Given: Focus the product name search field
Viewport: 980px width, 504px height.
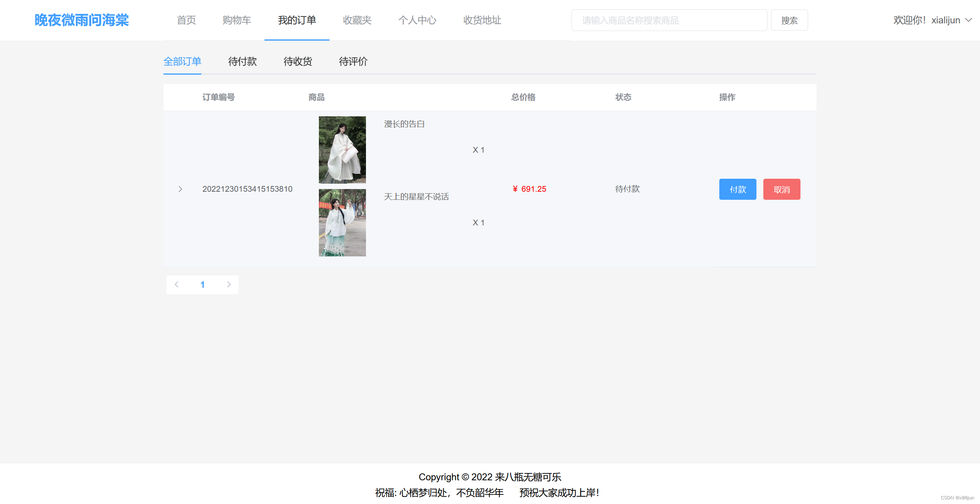Looking at the screenshot, I should tap(669, 20).
